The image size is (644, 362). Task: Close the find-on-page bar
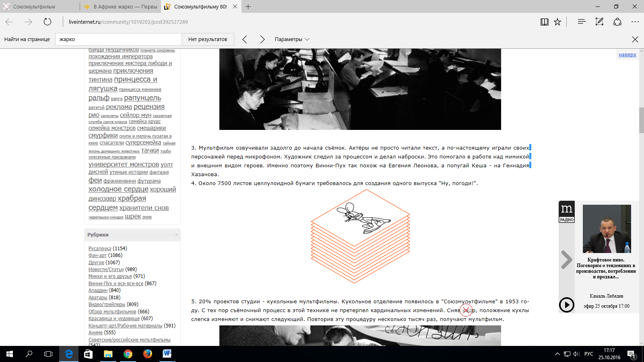point(635,39)
